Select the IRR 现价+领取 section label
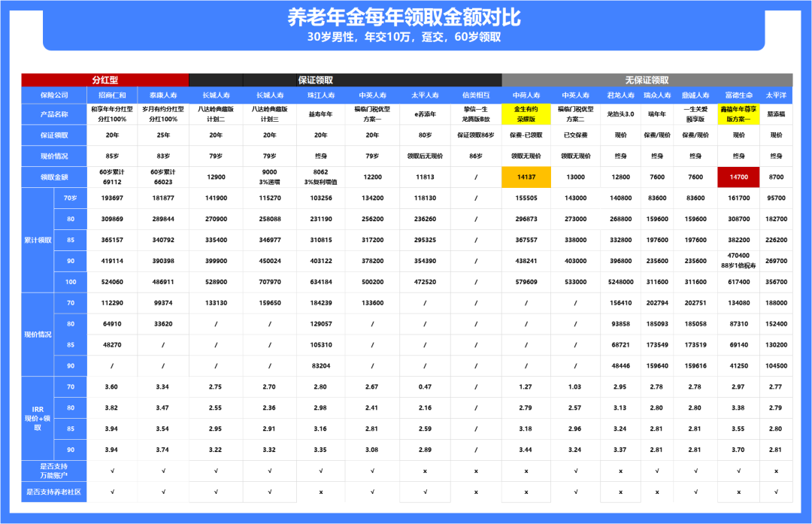 [x=38, y=418]
